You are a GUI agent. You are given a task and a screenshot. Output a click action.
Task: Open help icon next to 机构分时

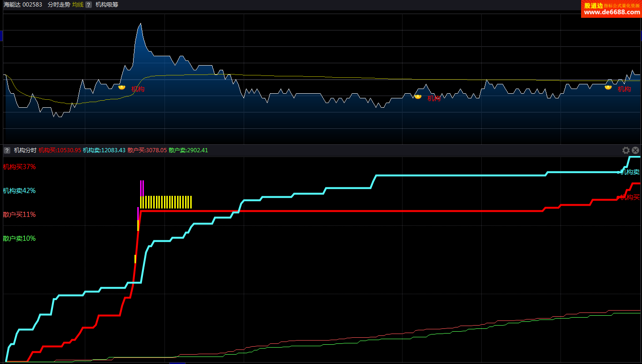[x=7, y=150]
